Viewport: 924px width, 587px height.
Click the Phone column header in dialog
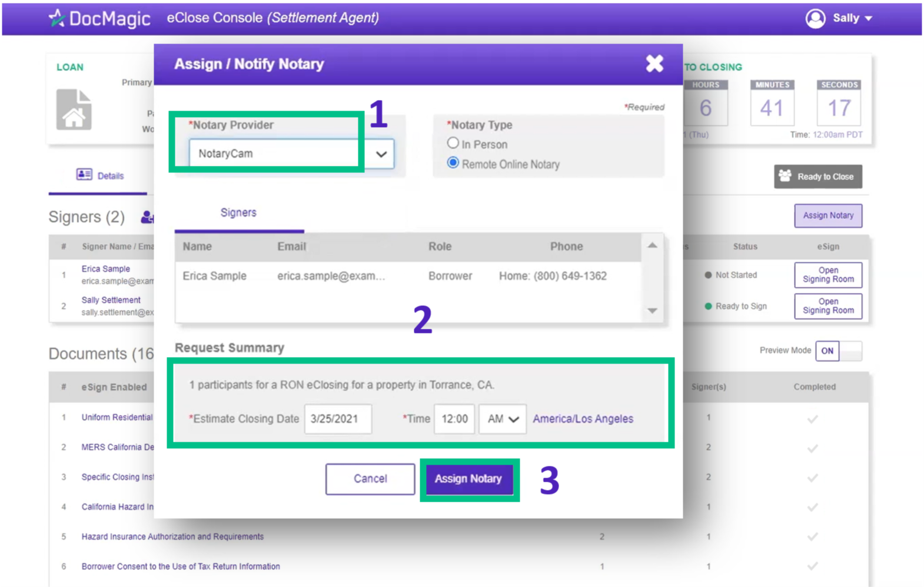pyautogui.click(x=566, y=246)
